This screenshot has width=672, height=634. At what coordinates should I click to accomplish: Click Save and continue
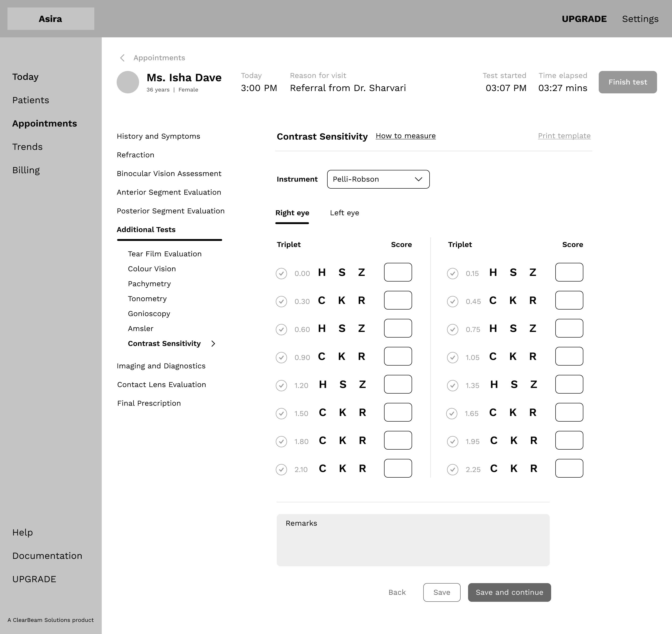[x=509, y=592]
